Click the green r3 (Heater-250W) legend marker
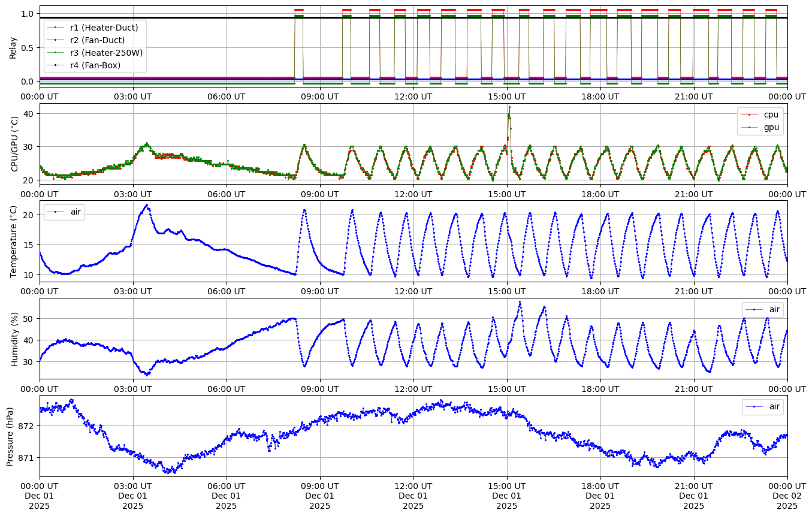812x516 pixels. click(x=55, y=53)
